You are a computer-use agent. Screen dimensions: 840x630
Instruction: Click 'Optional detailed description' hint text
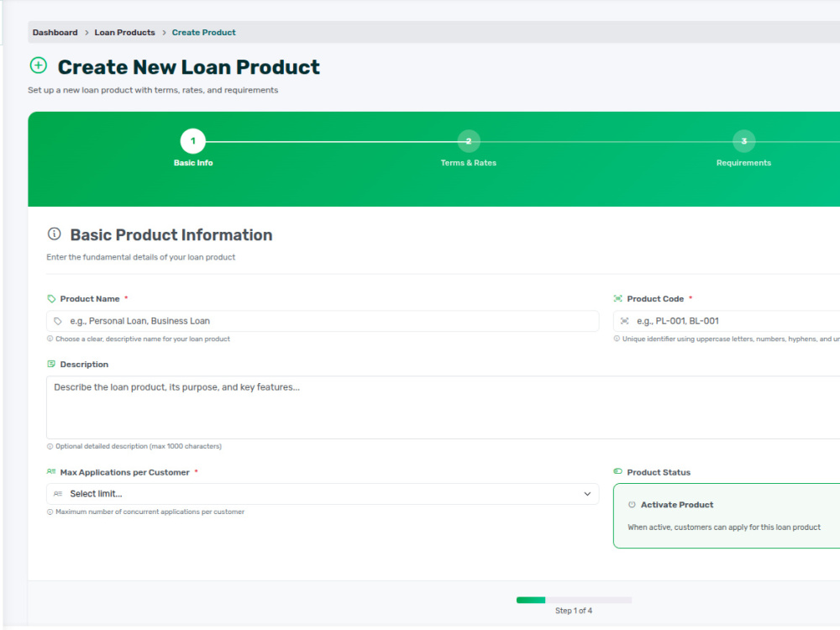[139, 446]
